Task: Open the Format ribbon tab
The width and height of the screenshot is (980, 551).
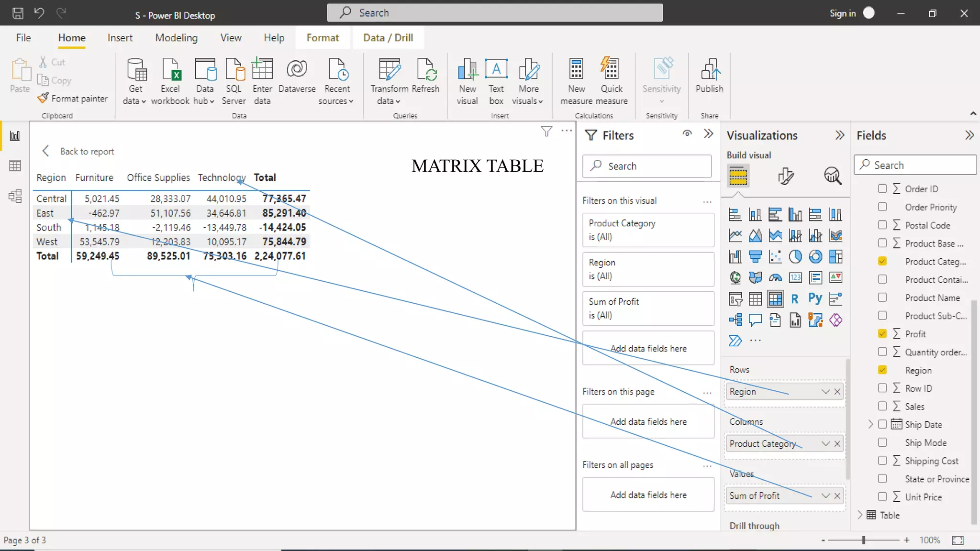Action: (x=323, y=38)
